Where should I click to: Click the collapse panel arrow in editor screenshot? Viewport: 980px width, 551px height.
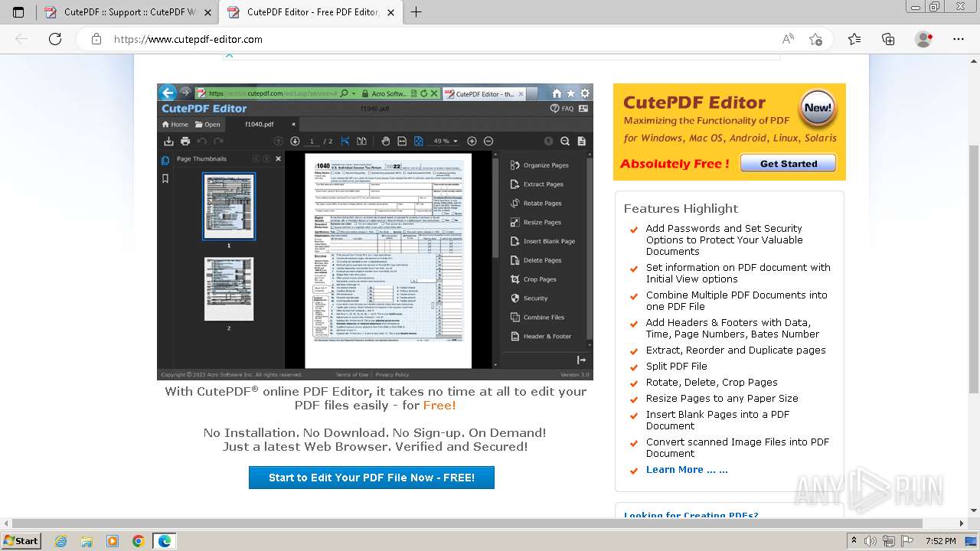pos(581,360)
